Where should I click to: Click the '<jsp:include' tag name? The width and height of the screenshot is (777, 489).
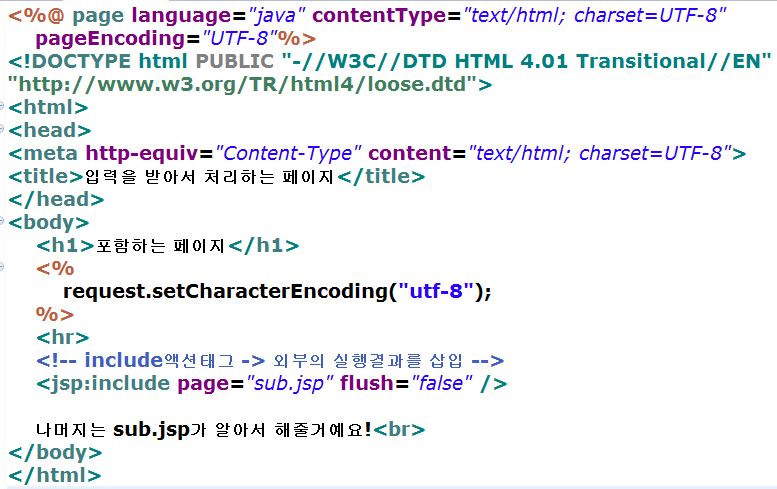pyautogui.click(x=103, y=383)
